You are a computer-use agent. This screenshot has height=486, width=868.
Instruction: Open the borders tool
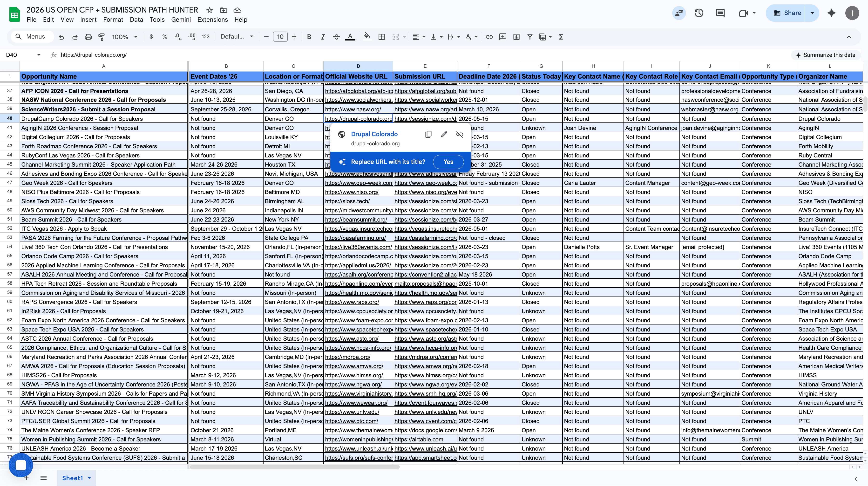(381, 37)
